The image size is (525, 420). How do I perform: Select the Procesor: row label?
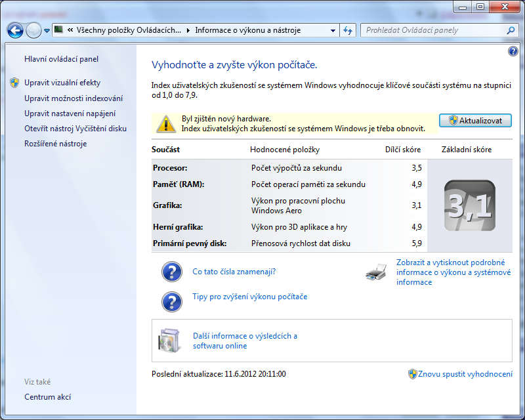[170, 168]
